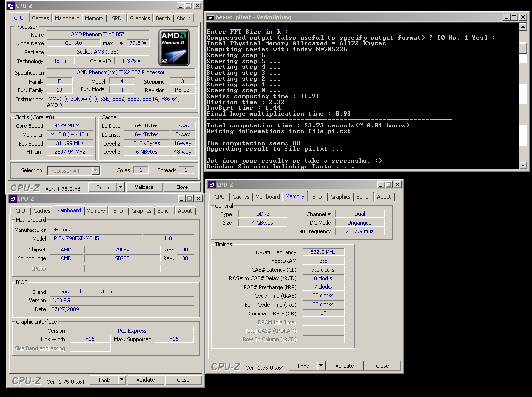
Task: Click console scrollbar down arrow
Action: pos(523,166)
